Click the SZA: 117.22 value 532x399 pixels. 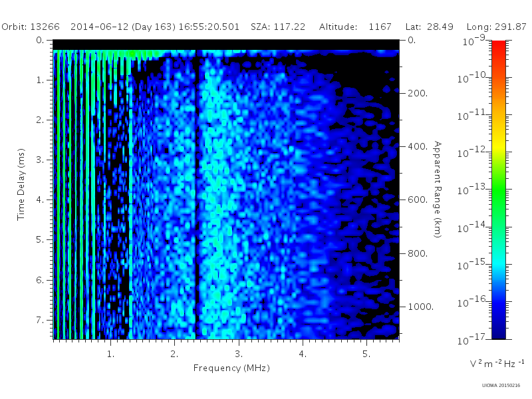point(278,27)
